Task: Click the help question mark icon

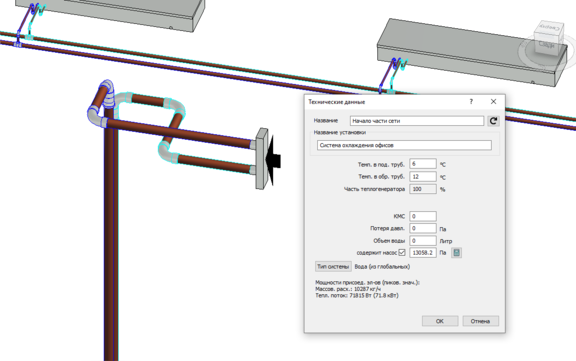Action: pyautogui.click(x=471, y=102)
